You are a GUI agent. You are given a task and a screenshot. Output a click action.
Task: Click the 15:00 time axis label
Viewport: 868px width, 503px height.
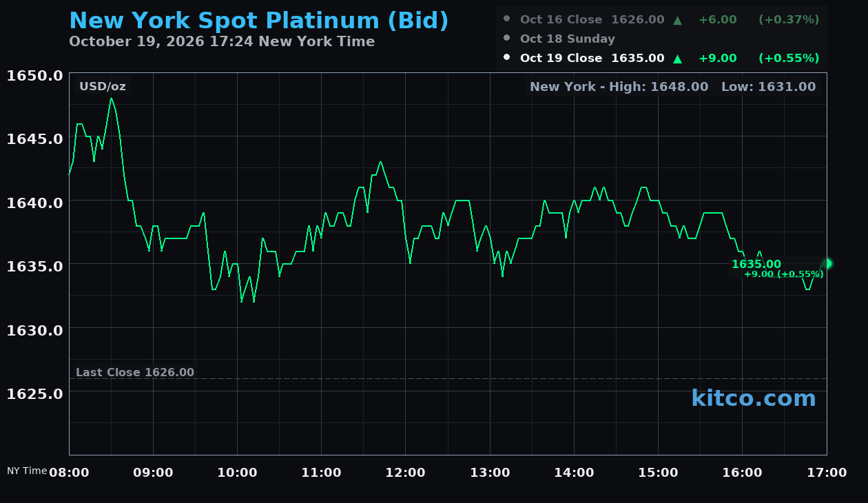pyautogui.click(x=659, y=473)
